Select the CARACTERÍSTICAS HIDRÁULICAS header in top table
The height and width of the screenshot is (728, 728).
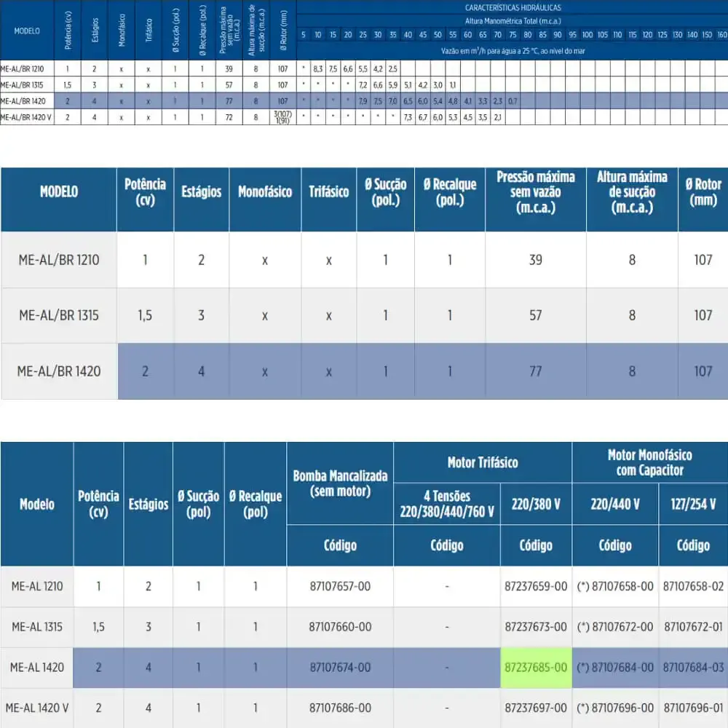click(513, 7)
